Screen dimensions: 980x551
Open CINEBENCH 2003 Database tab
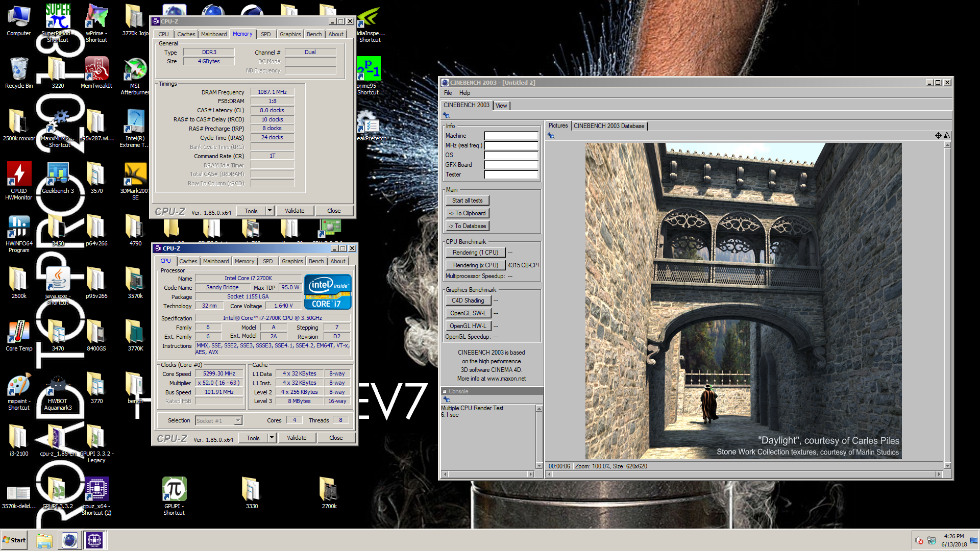[x=609, y=126]
